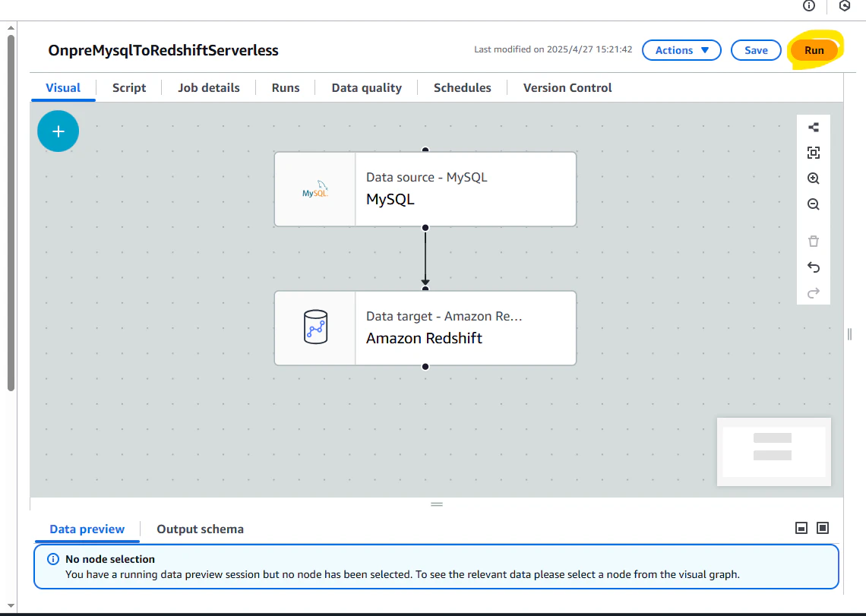Screen dimensions: 866x616
Task: Click the horizontal panel resize handle
Action: tap(437, 504)
